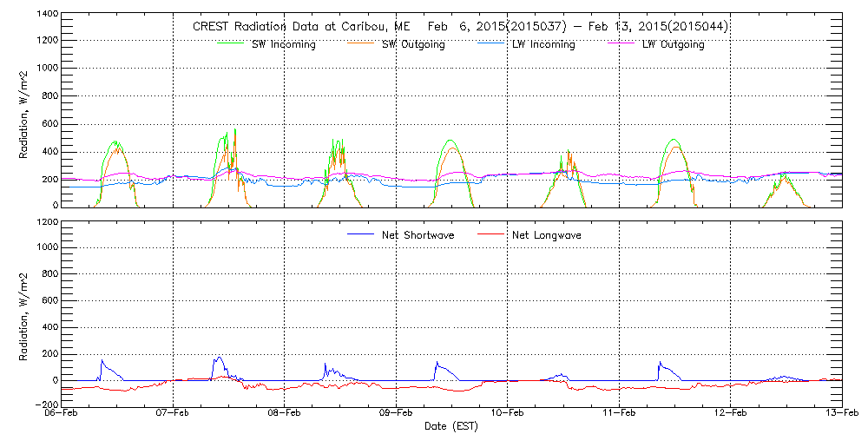Select the 12-Feb x-axis date label

click(730, 414)
